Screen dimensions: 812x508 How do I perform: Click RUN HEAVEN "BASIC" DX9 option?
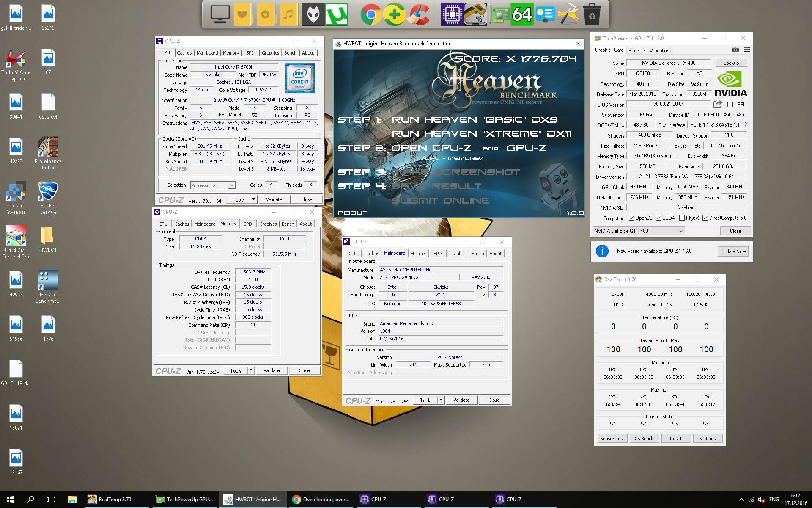pyautogui.click(x=475, y=120)
